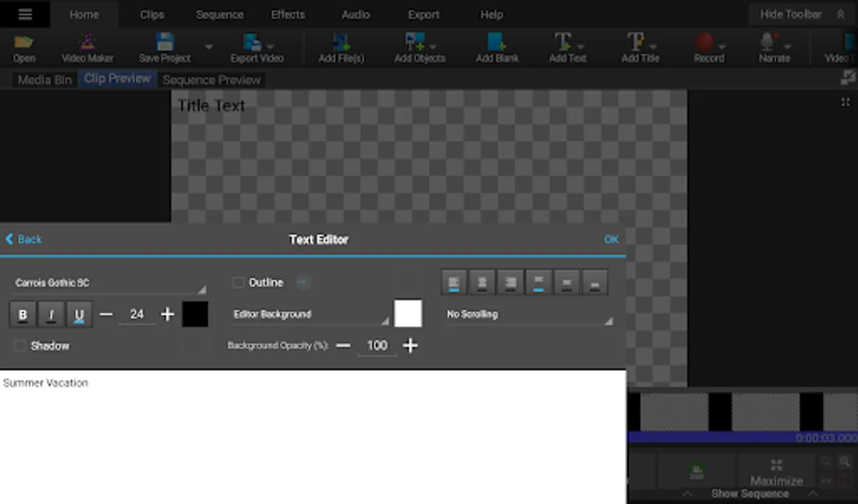Confirm the Text Editor with OK
858x504 pixels.
tap(611, 239)
